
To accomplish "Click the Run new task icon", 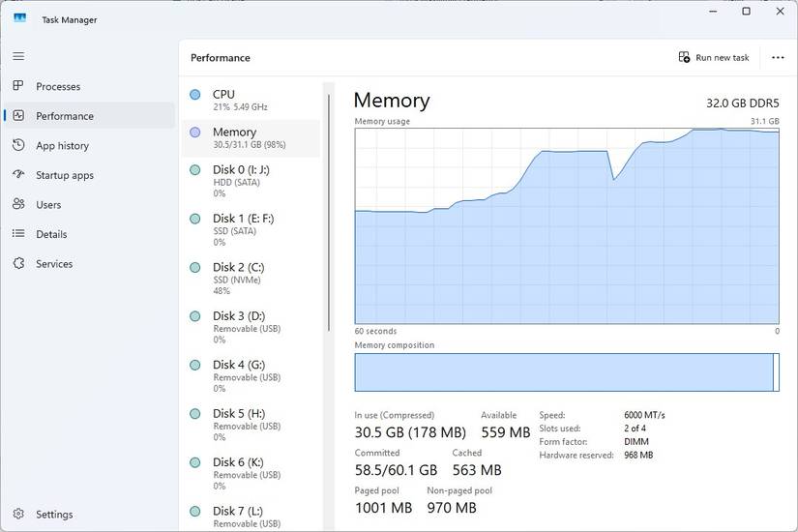I will [684, 57].
